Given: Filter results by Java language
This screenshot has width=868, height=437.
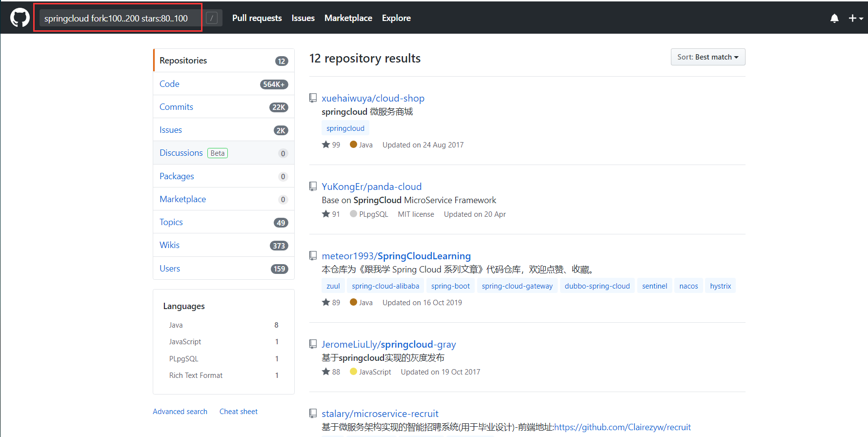Looking at the screenshot, I should 176,325.
